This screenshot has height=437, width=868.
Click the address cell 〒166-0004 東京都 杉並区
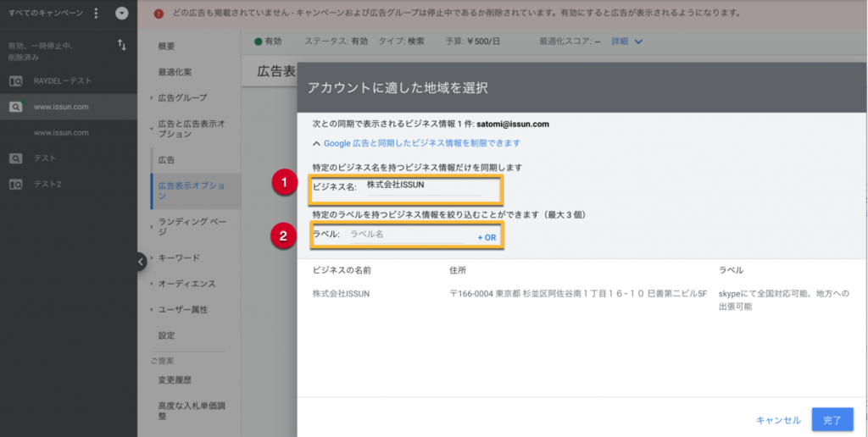tap(578, 294)
